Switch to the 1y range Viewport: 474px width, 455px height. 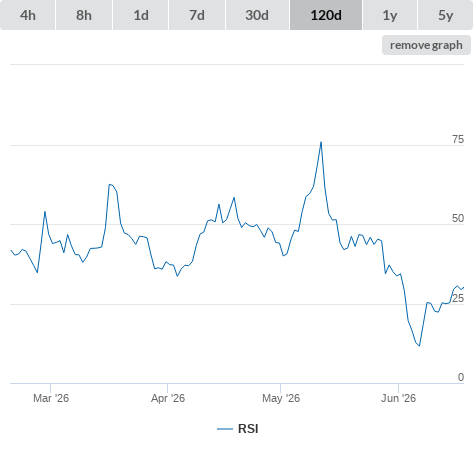(390, 15)
